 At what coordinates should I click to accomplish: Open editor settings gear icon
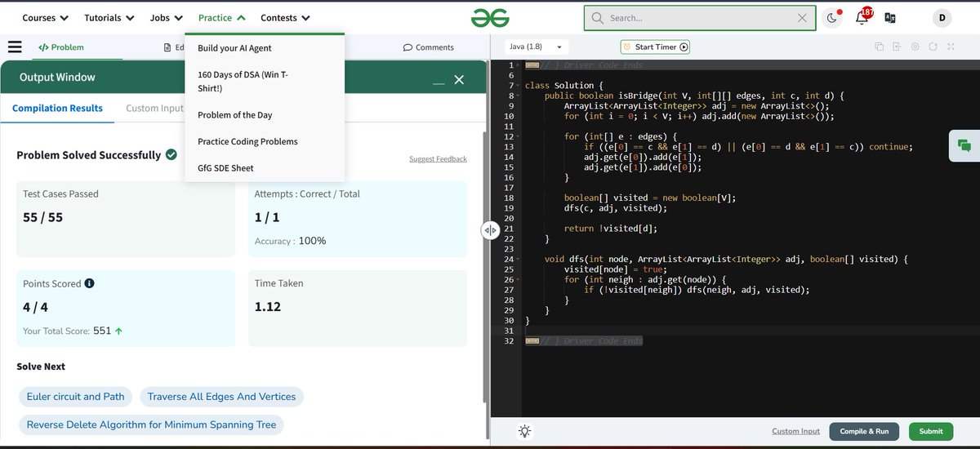[915, 47]
